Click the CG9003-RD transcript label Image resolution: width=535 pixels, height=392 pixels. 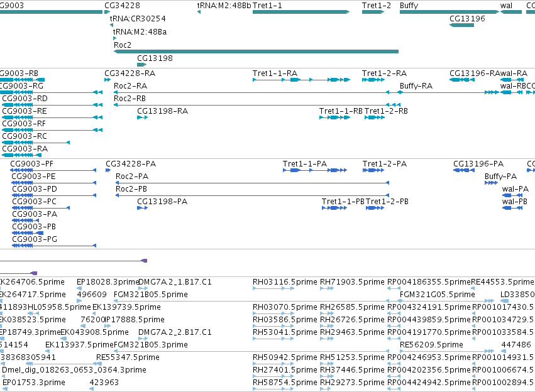pos(25,99)
